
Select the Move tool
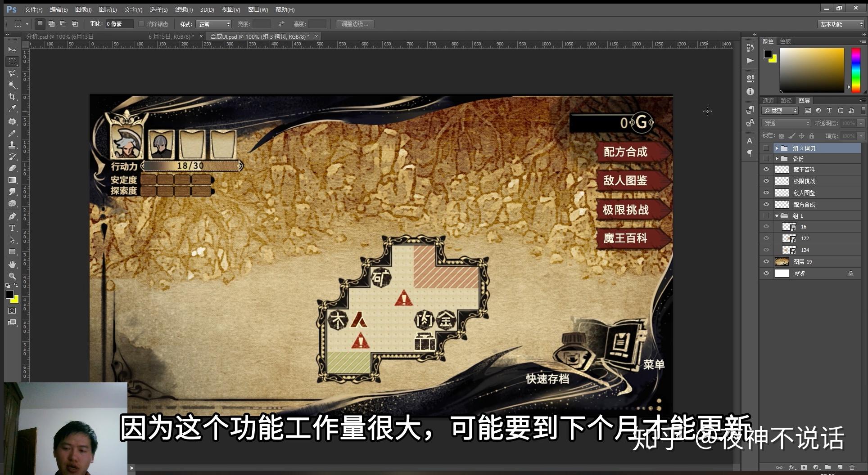[12, 49]
